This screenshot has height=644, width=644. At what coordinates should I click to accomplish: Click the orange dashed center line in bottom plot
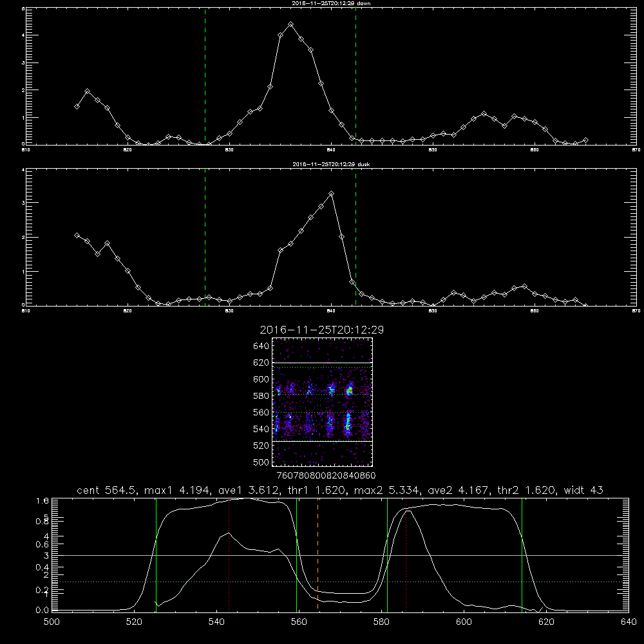click(318, 554)
